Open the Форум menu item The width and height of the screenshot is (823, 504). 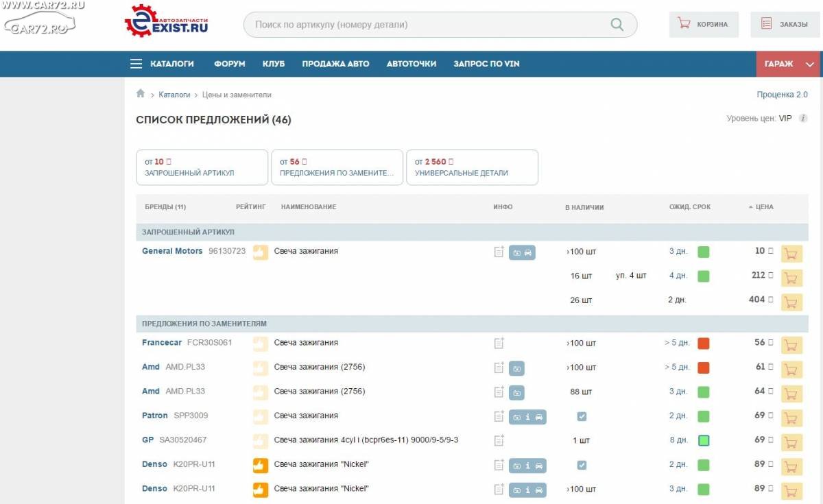(x=230, y=64)
